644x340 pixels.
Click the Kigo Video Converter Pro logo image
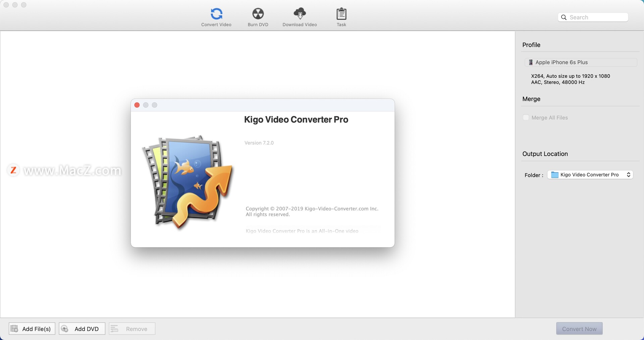(187, 183)
